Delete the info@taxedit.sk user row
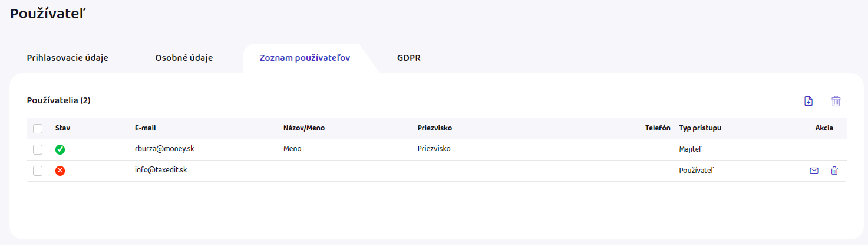This screenshot has width=868, height=245. 834,171
